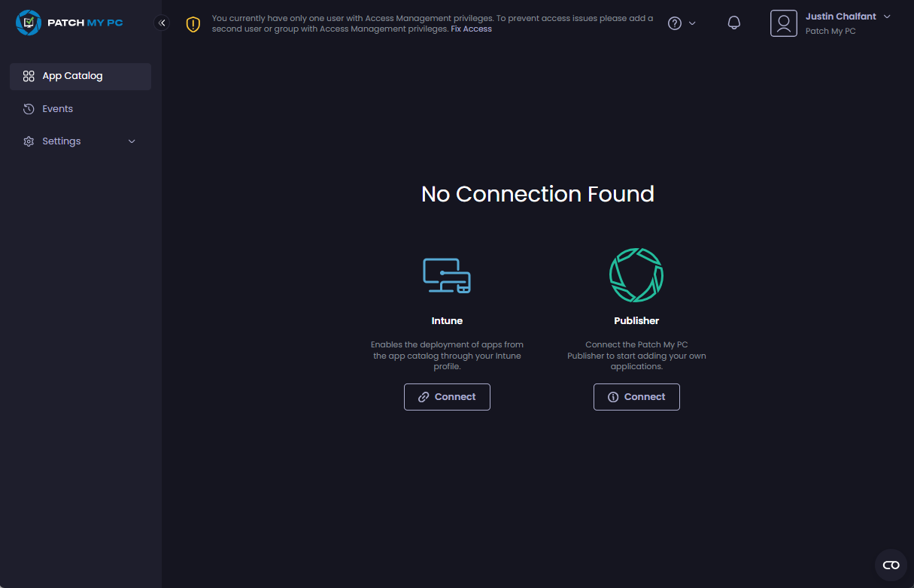Image resolution: width=914 pixels, height=588 pixels.
Task: Expand the Settings menu chevron
Action: tap(132, 141)
